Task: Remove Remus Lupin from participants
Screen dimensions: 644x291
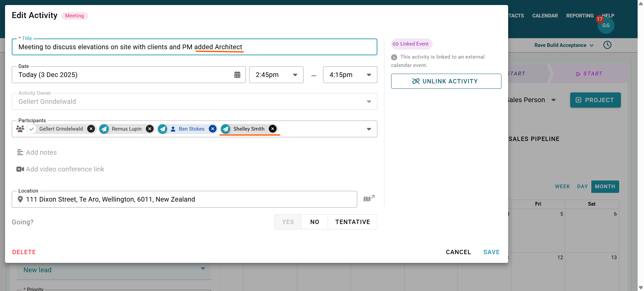Action: (150, 129)
